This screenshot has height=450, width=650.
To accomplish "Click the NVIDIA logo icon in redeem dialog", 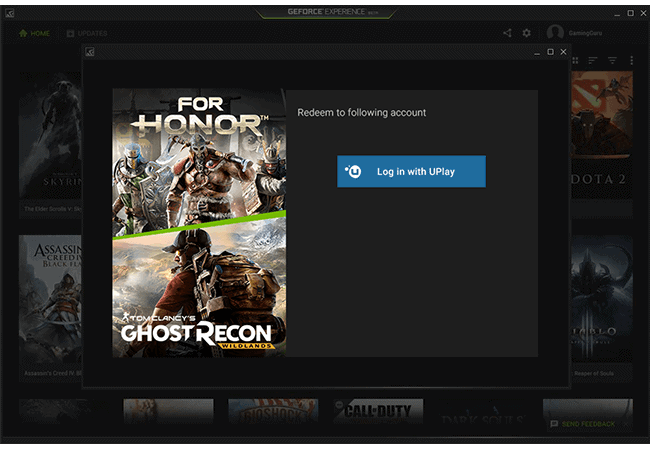I will point(90,52).
